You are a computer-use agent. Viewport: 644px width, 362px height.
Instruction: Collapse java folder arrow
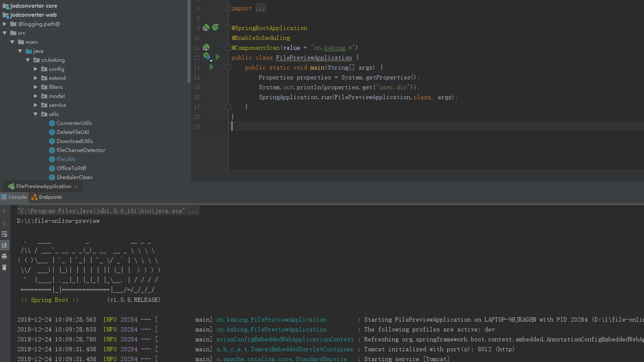[20, 51]
